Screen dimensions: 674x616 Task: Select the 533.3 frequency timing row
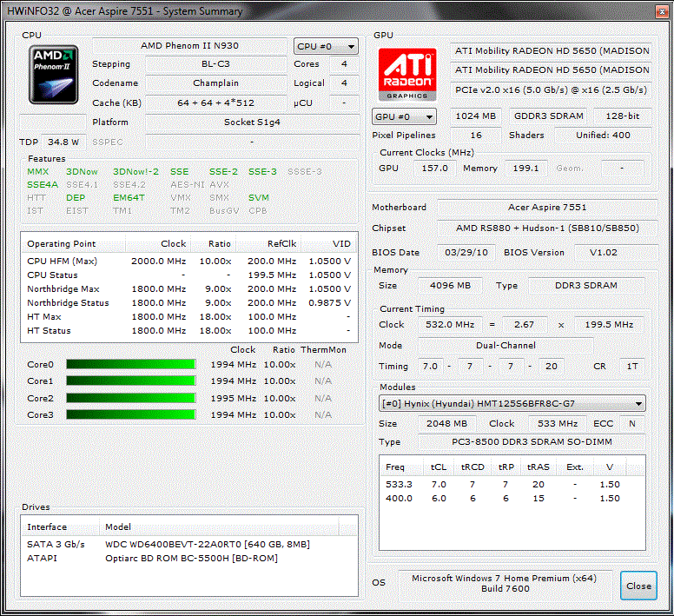click(x=512, y=485)
